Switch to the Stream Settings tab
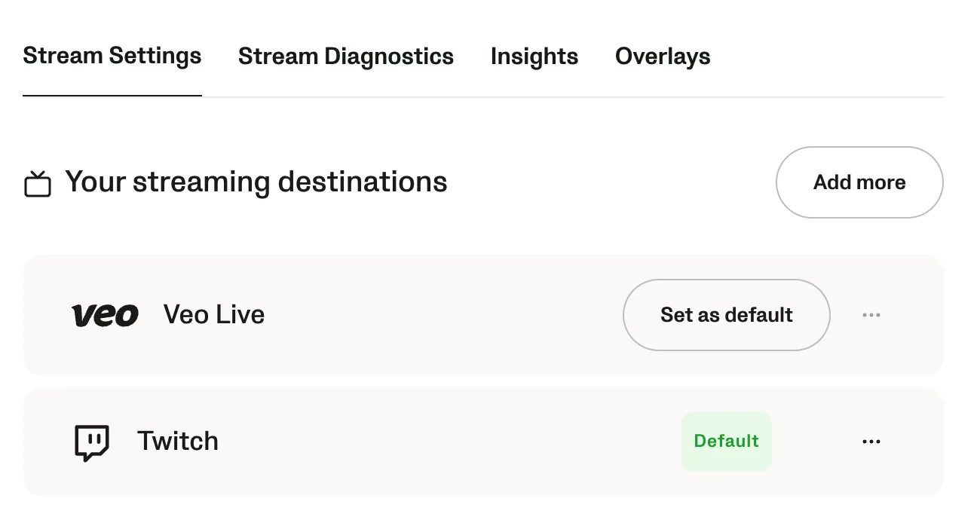Image resolution: width=980 pixels, height=532 pixels. [x=112, y=57]
